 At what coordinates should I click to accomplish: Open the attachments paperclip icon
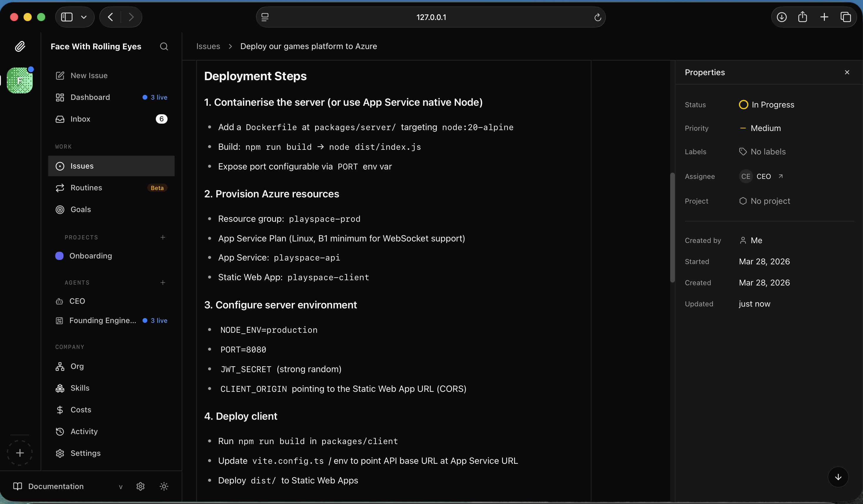[20, 46]
